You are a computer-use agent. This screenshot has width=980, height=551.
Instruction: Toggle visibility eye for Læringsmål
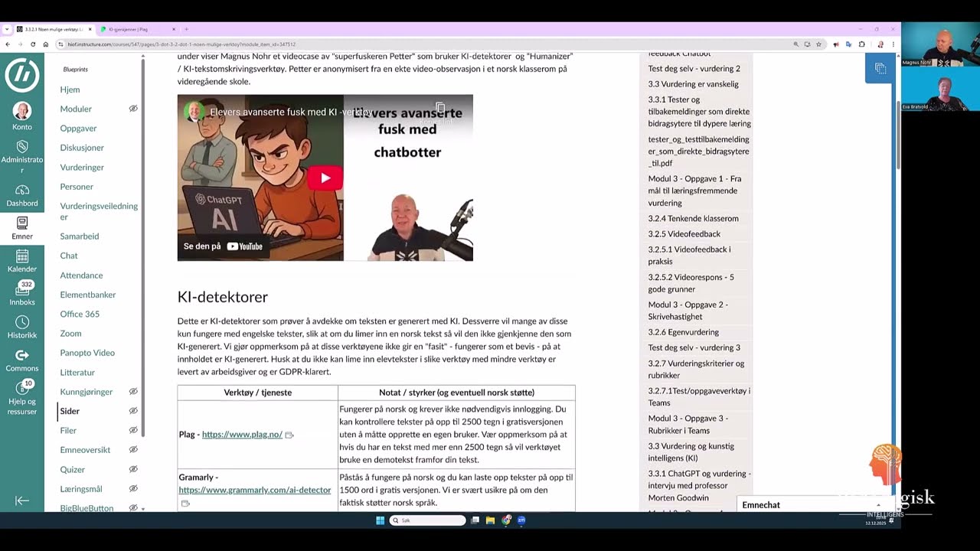pos(132,488)
